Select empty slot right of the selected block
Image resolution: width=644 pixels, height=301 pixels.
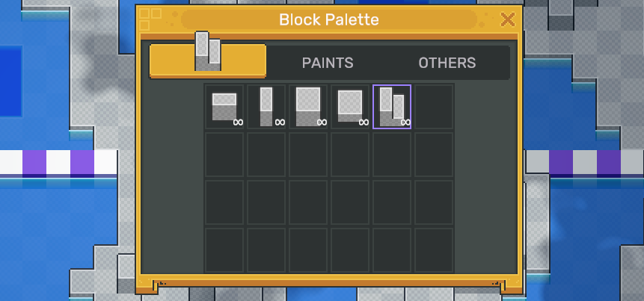pyautogui.click(x=434, y=107)
